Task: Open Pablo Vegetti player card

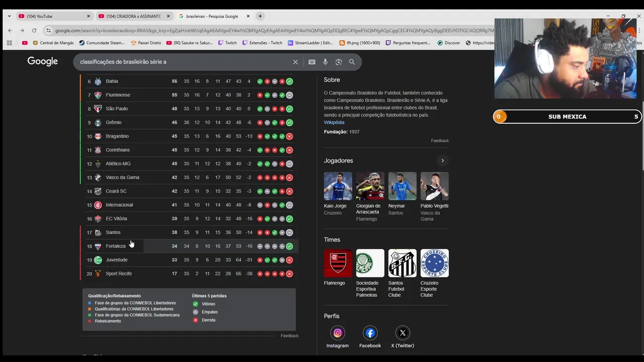Action: pyautogui.click(x=434, y=197)
